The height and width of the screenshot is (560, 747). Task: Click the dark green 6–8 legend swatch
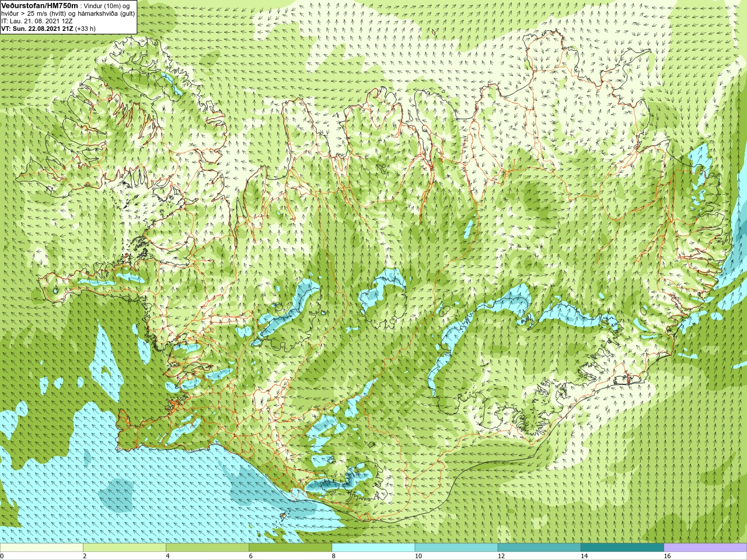click(x=290, y=548)
